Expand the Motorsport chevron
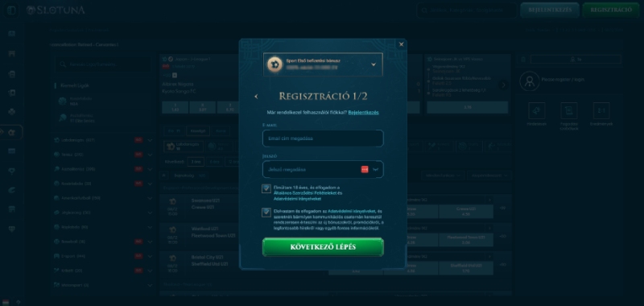The height and width of the screenshot is (306, 644). click(x=150, y=285)
